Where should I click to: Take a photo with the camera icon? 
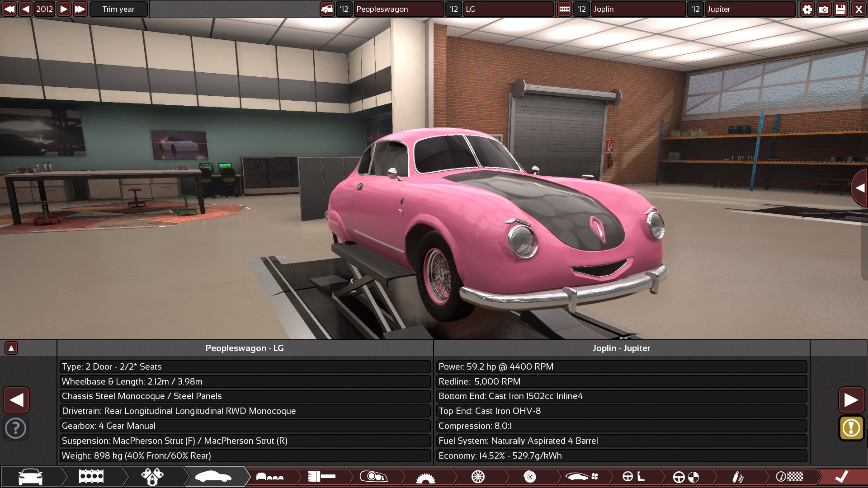click(x=824, y=9)
